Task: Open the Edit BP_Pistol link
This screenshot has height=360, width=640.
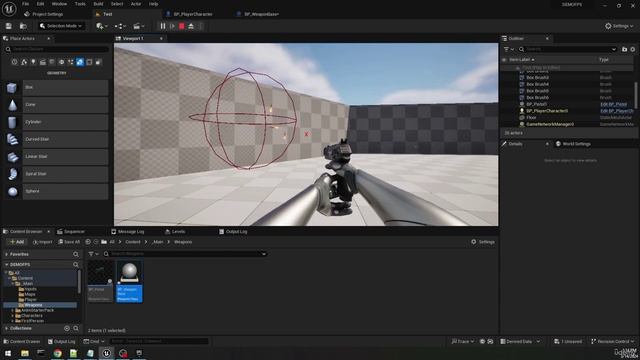Action: 613,104
